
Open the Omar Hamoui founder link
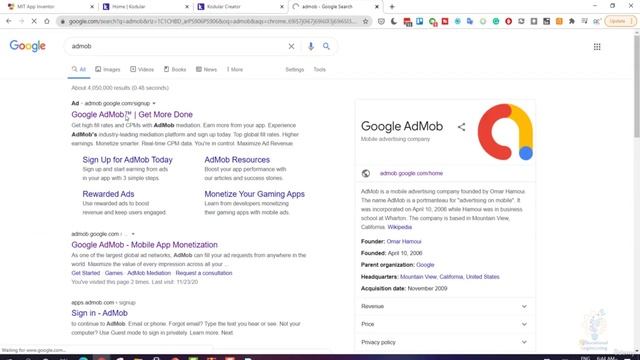pyautogui.click(x=404, y=242)
